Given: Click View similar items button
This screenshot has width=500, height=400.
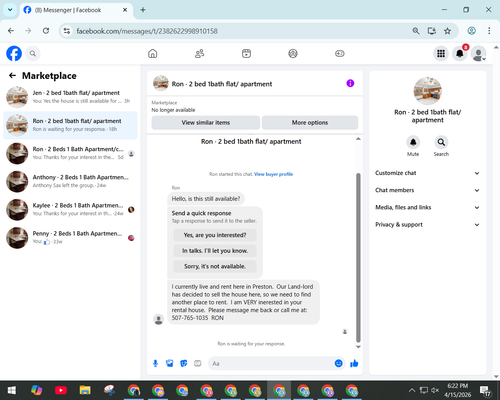Looking at the screenshot, I should click(206, 123).
